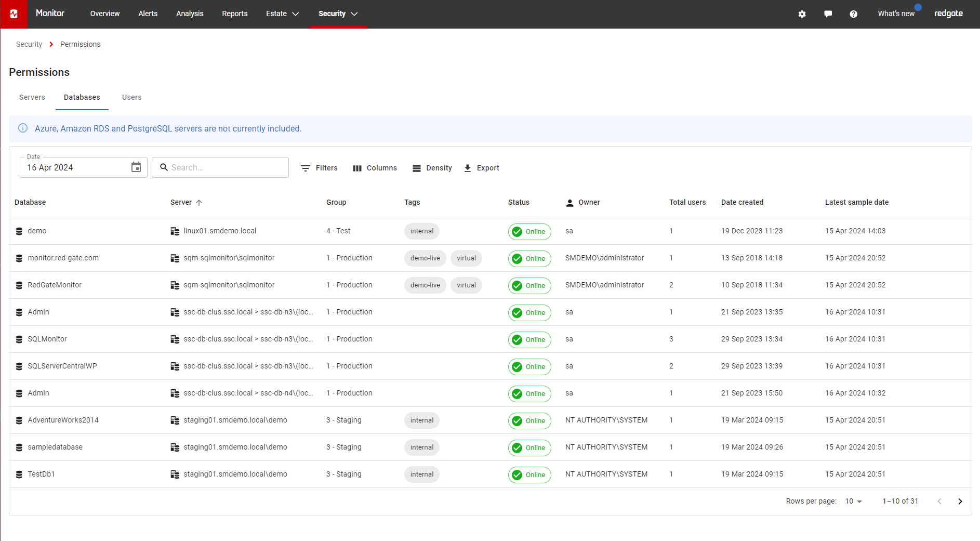Click the server icon next to linux01.smdemo.local
This screenshot has width=980, height=541.
coord(175,231)
